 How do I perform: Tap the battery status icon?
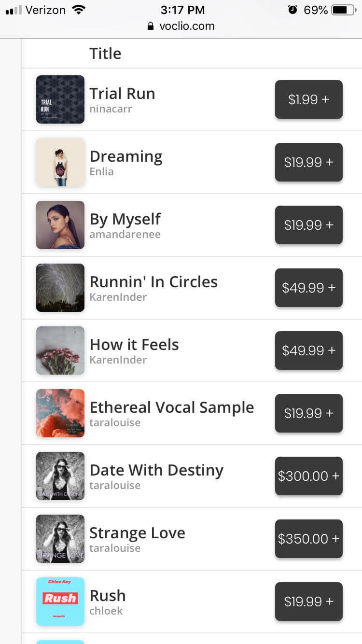344,10
